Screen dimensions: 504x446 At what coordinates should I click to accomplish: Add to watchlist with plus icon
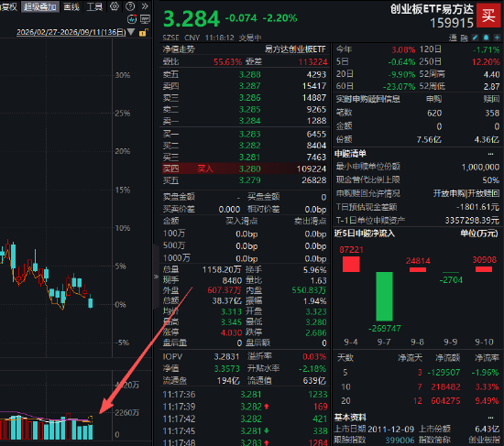coord(497,38)
